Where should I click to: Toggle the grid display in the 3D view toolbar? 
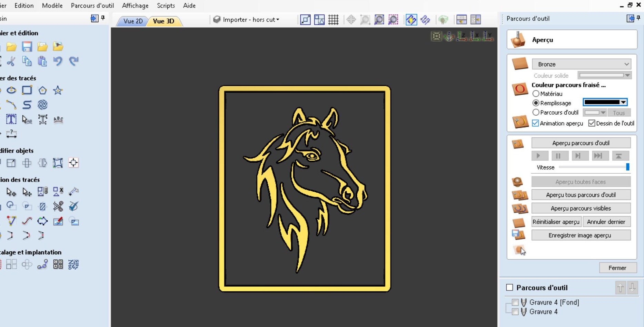tap(334, 20)
